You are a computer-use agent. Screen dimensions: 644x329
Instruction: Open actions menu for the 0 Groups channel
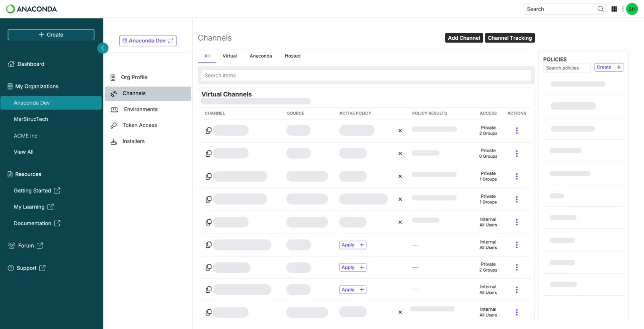pos(517,154)
